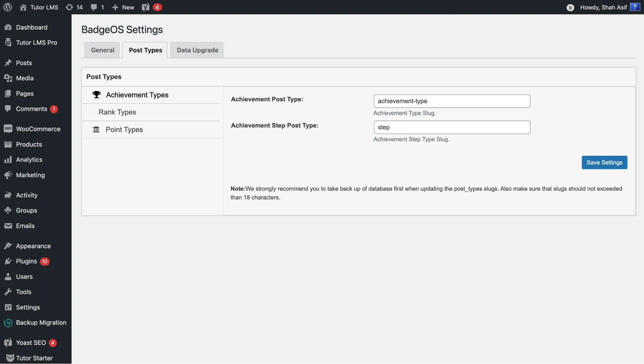This screenshot has width=644, height=364.
Task: Click the user avatar icon
Action: coord(635,7)
